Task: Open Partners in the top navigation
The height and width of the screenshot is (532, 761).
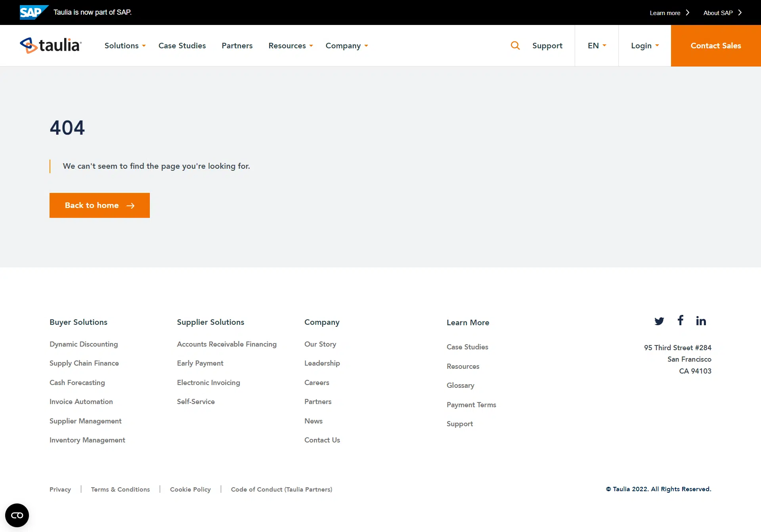Action: [237, 46]
